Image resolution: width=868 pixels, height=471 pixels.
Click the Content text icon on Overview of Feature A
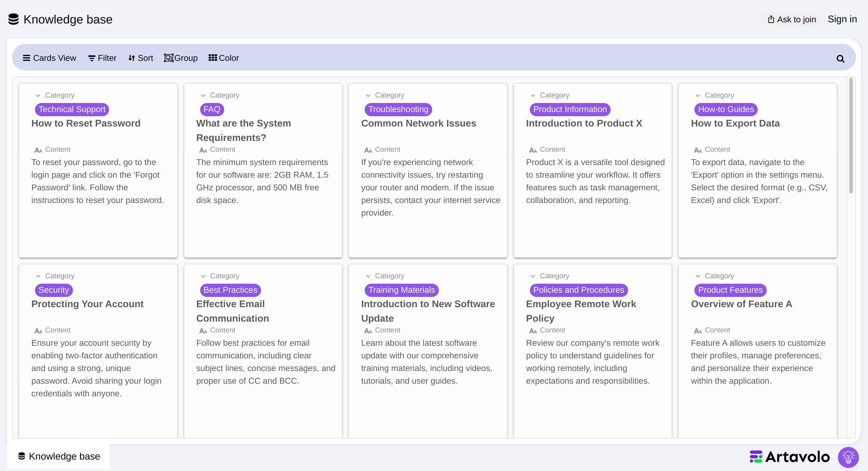click(x=698, y=331)
